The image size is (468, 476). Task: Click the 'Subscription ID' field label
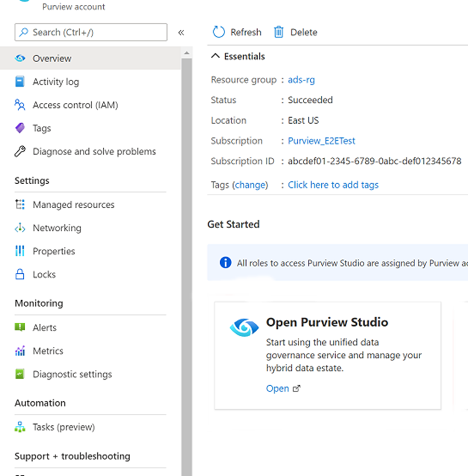[242, 161]
